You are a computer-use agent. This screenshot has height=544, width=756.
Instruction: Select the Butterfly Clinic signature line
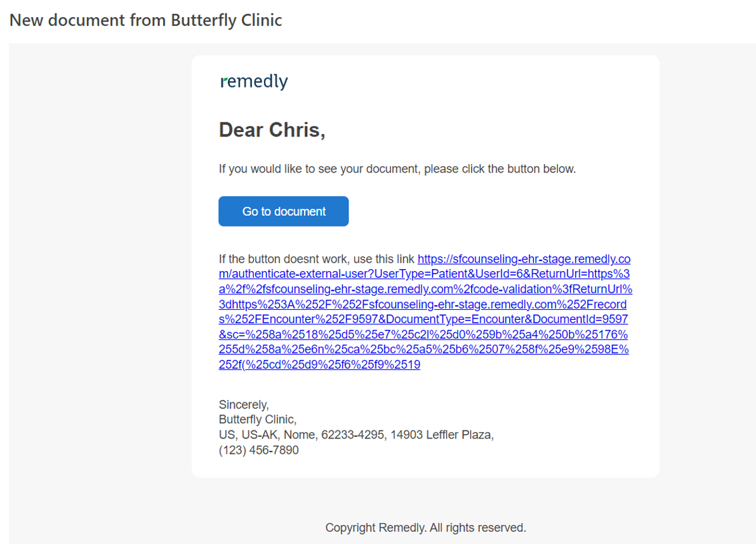coord(258,420)
